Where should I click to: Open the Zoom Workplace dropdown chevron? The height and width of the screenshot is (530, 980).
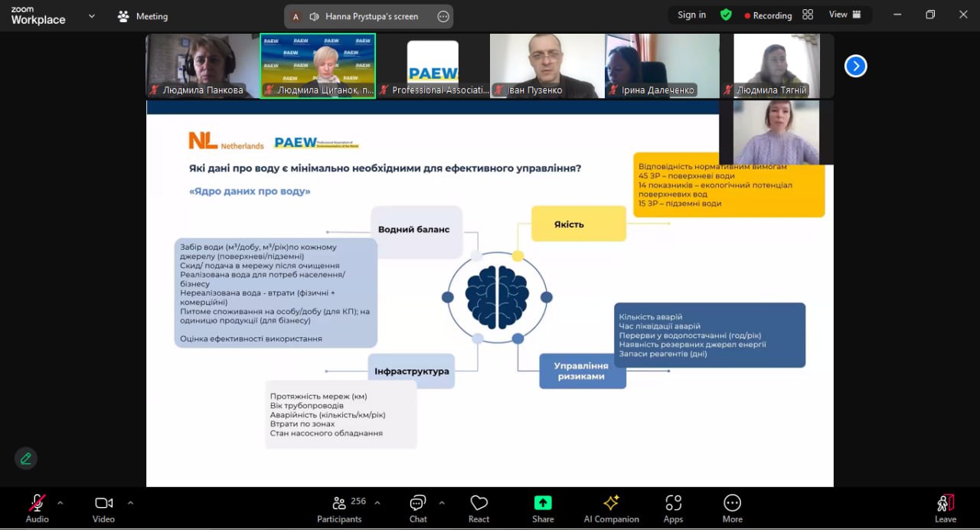tap(92, 15)
